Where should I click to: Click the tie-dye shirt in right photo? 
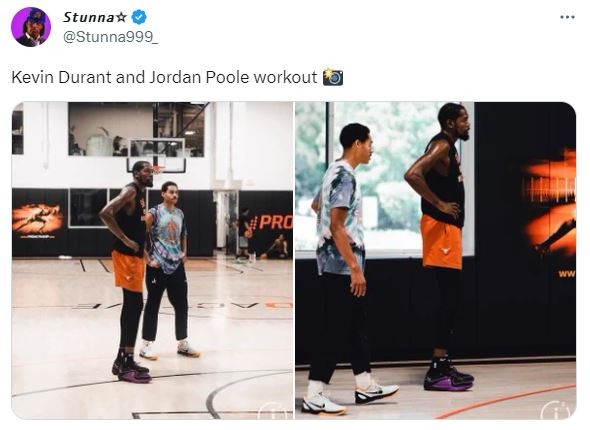click(x=339, y=217)
